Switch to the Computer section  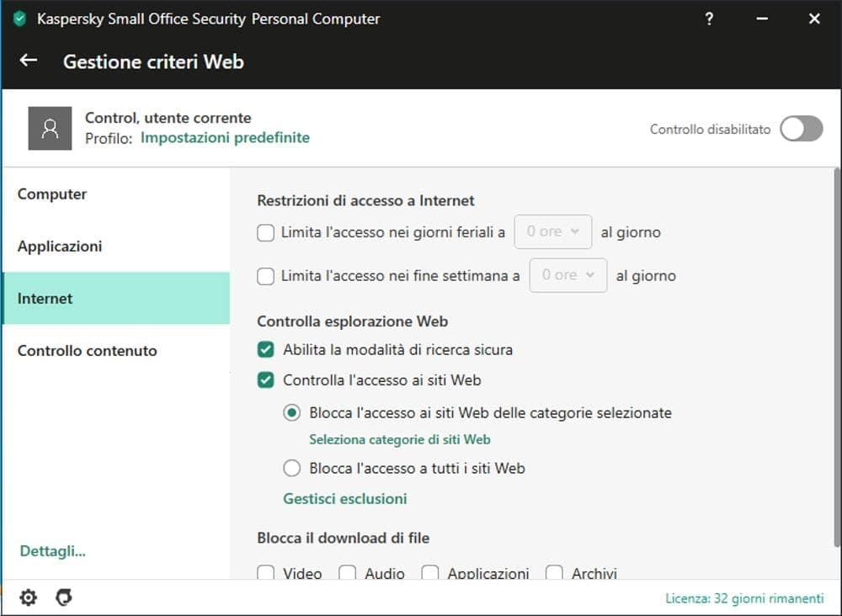click(116, 194)
